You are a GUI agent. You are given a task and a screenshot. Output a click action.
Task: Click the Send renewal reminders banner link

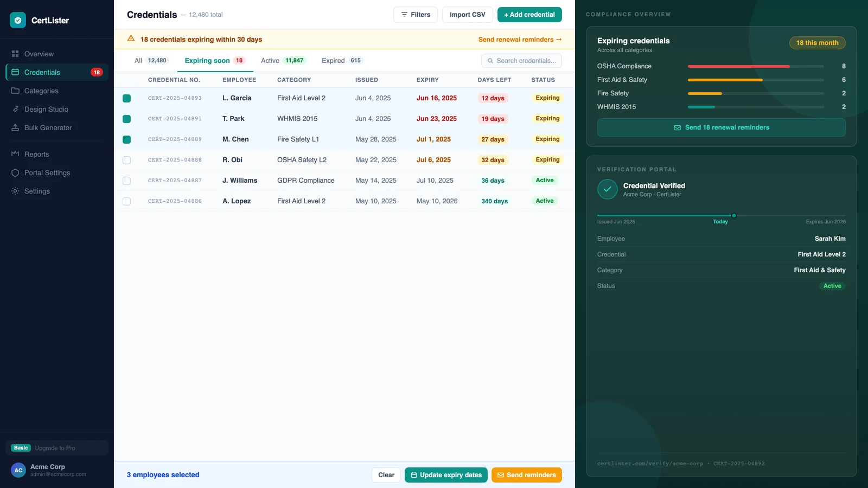point(520,40)
